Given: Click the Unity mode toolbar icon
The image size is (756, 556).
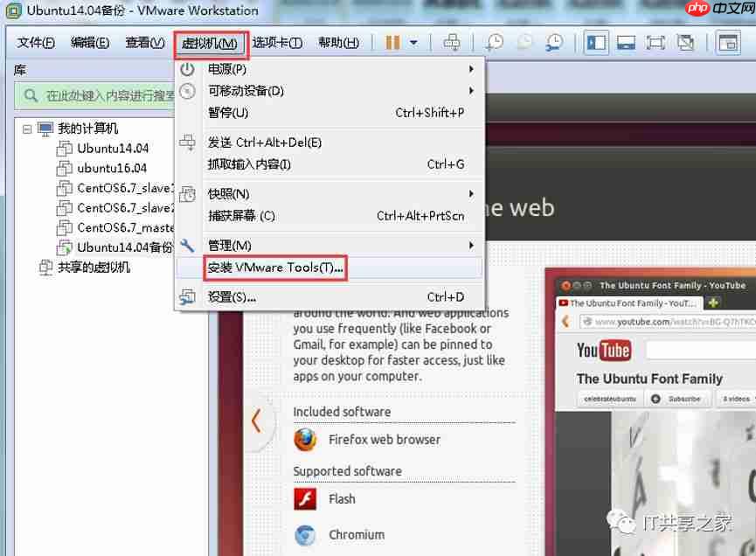Looking at the screenshot, I should coord(687,41).
